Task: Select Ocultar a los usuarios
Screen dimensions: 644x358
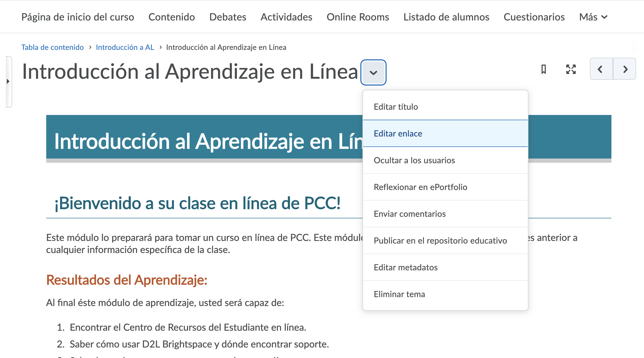Action: (x=414, y=160)
